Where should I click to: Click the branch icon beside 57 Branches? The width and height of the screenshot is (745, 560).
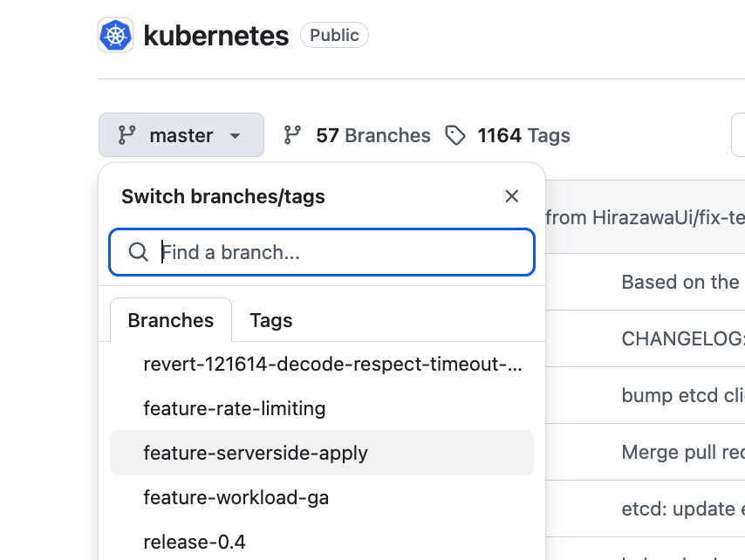[293, 135]
